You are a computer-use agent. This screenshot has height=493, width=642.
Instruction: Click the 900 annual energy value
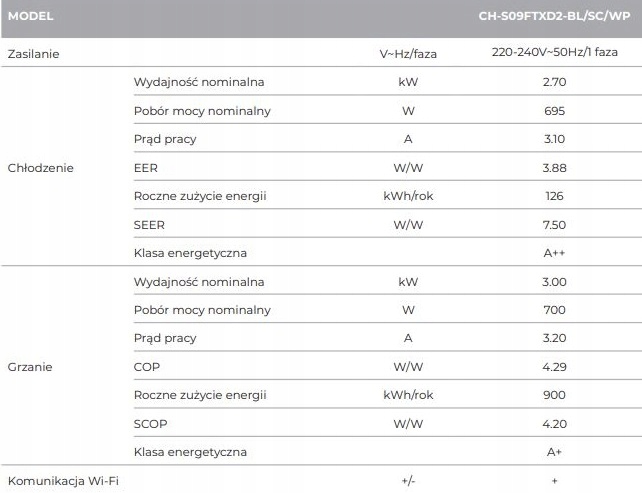click(554, 395)
